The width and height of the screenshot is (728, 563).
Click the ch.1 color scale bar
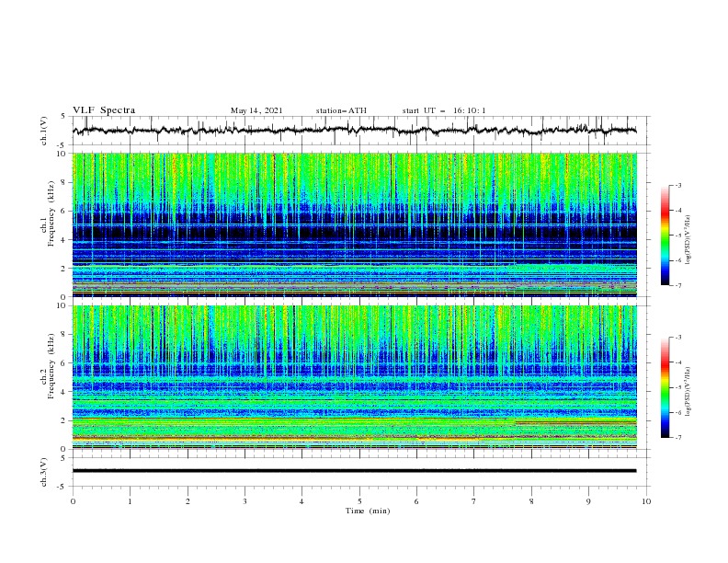(665, 236)
